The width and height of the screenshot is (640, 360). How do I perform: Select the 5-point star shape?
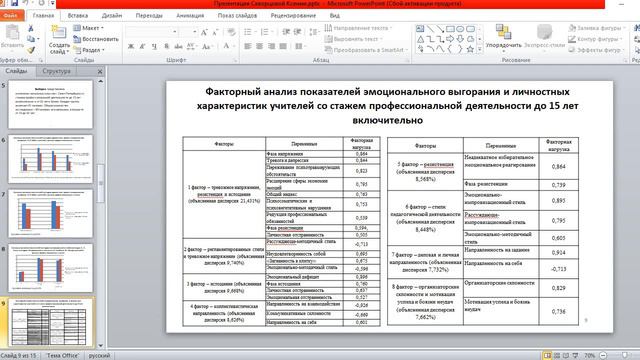[x=470, y=49]
